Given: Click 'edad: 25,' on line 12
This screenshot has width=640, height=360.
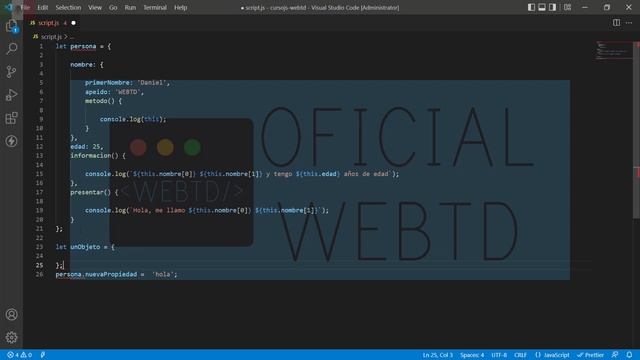Looking at the screenshot, I should 87,147.
